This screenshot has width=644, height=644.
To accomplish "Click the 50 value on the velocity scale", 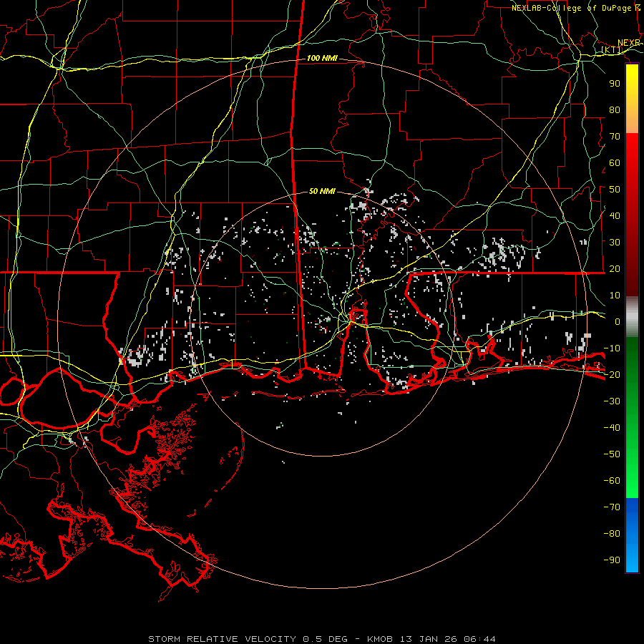I will point(615,190).
